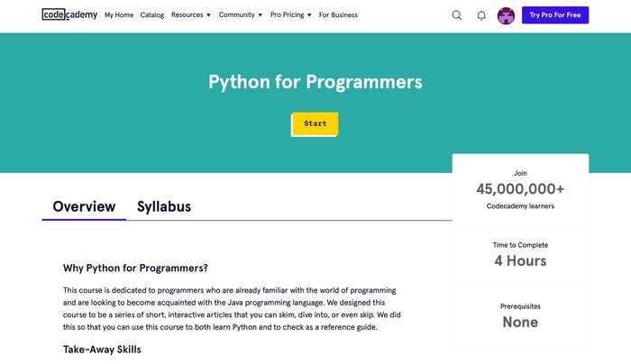This screenshot has height=364, width=631.
Task: Click the Prerequisites label
Action: (520, 306)
